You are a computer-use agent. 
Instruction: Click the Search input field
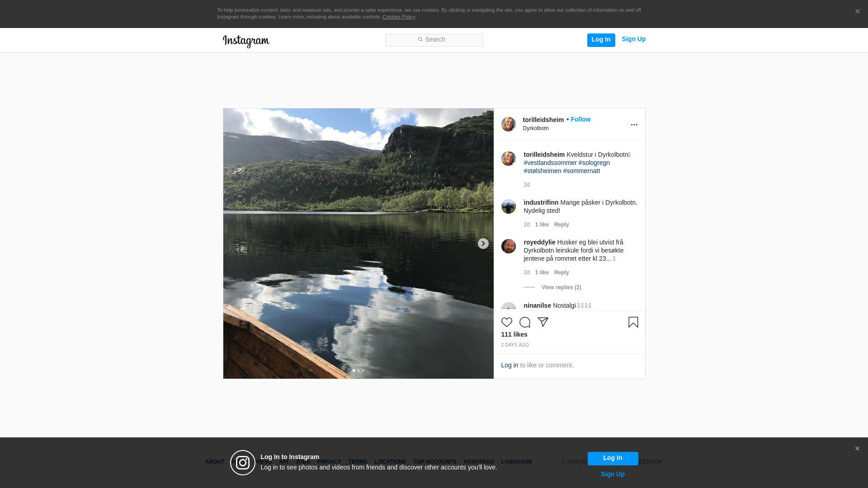(x=434, y=40)
